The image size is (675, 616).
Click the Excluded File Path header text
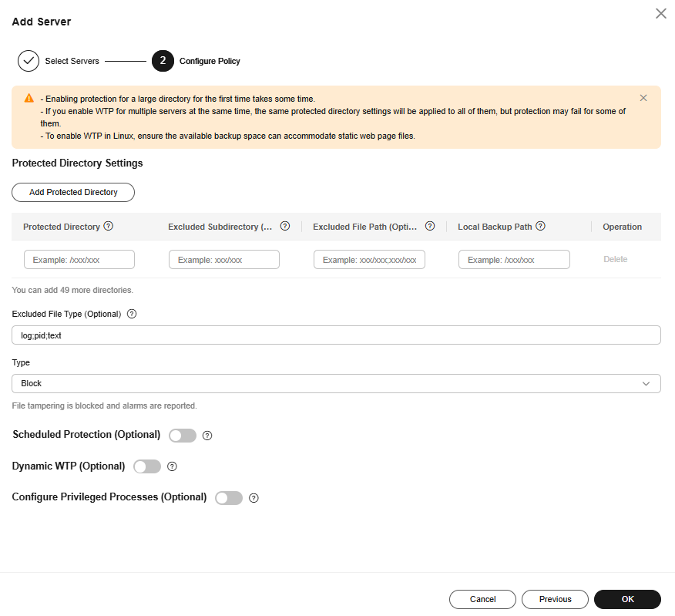tap(364, 227)
